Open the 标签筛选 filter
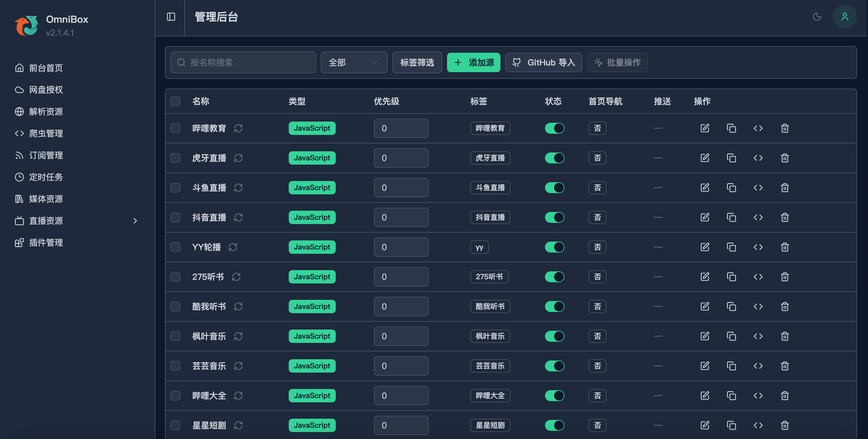868x439 pixels. pyautogui.click(x=417, y=62)
